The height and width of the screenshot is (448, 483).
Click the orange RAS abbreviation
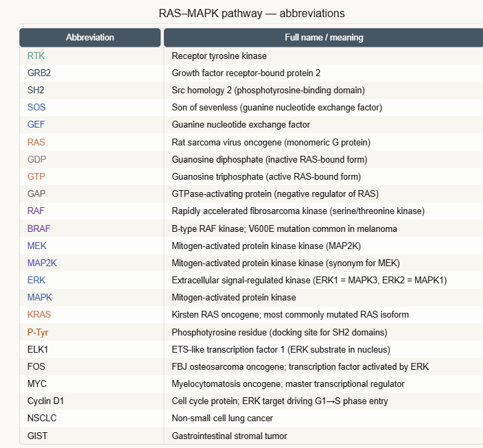[36, 142]
